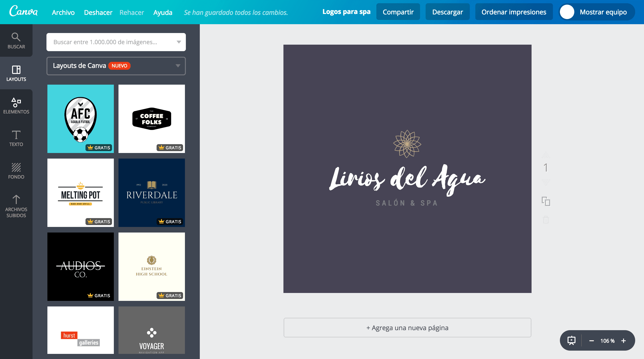Click Ordenar impresiones button
Viewport: 644px width, 359px height.
coord(514,12)
